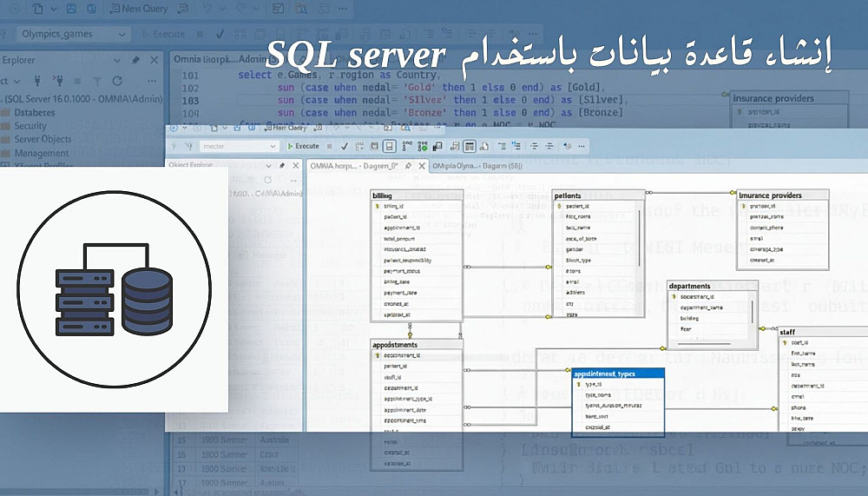This screenshot has width=868, height=496.
Task: Click the background insurance providers table header
Action: pyautogui.click(x=788, y=98)
